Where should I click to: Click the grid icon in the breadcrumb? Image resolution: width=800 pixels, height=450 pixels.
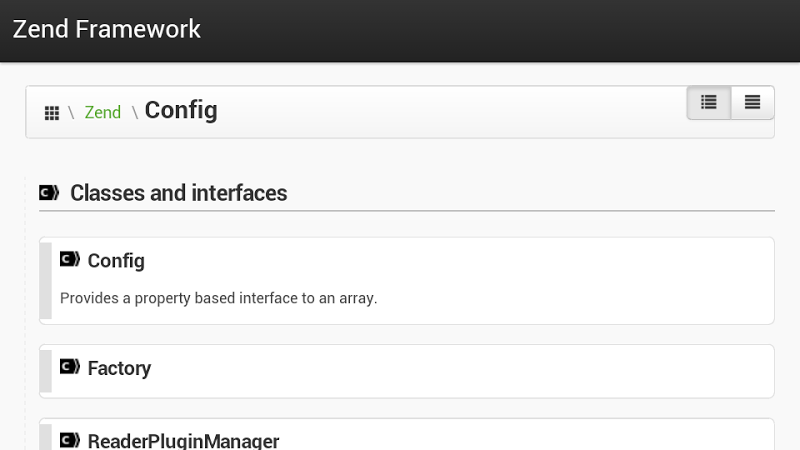pos(52,113)
